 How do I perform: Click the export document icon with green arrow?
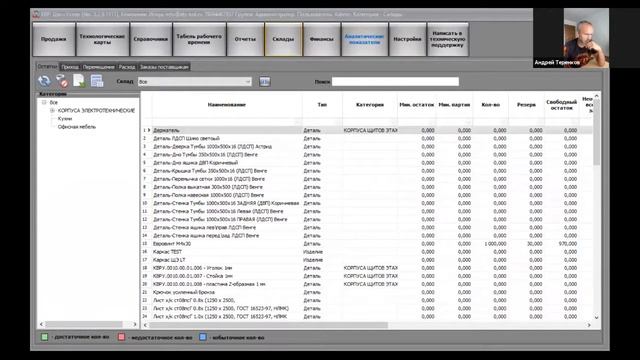click(x=79, y=81)
